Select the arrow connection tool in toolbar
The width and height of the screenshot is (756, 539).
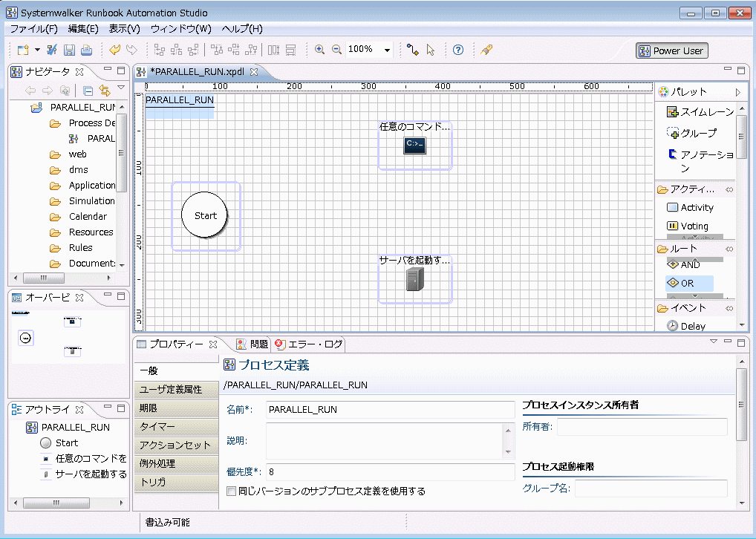pos(413,50)
